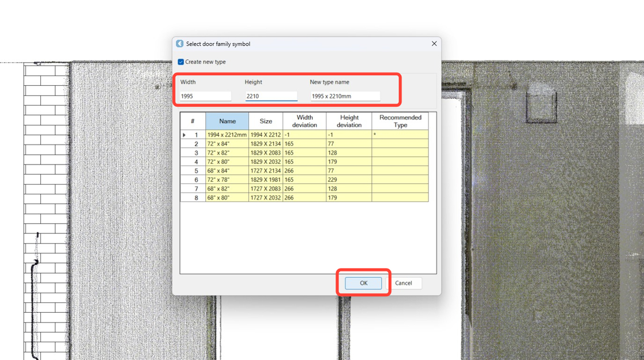Click the 1829 X 1981 size cell

266,180
